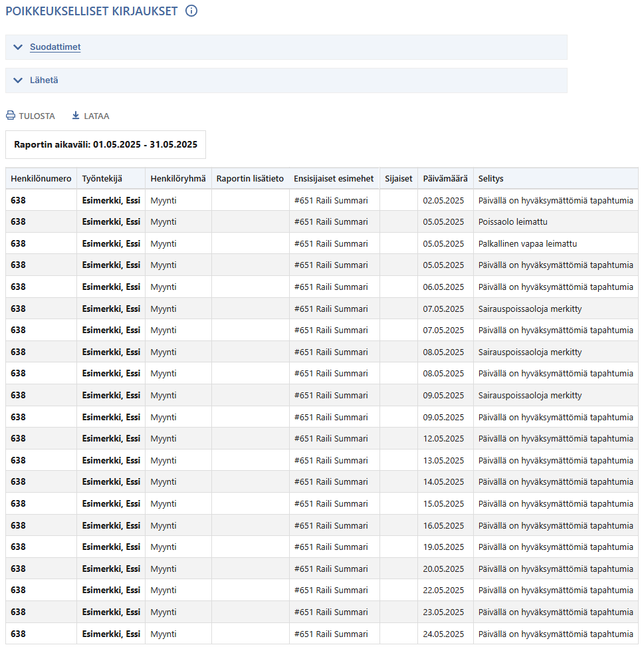Screen dimensions: 644x649
Task: Click the report period box 01.05.2025 - 31.05.2025
Action: (106, 144)
